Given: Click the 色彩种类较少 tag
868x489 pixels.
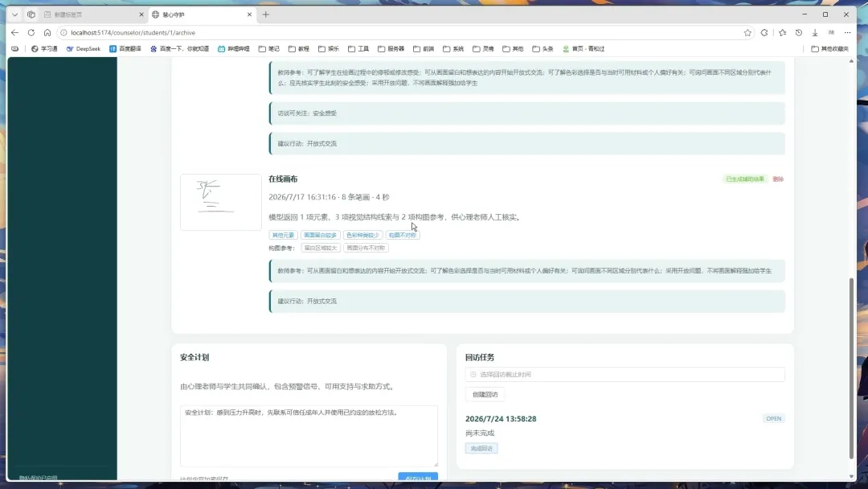Looking at the screenshot, I should (x=362, y=236).
